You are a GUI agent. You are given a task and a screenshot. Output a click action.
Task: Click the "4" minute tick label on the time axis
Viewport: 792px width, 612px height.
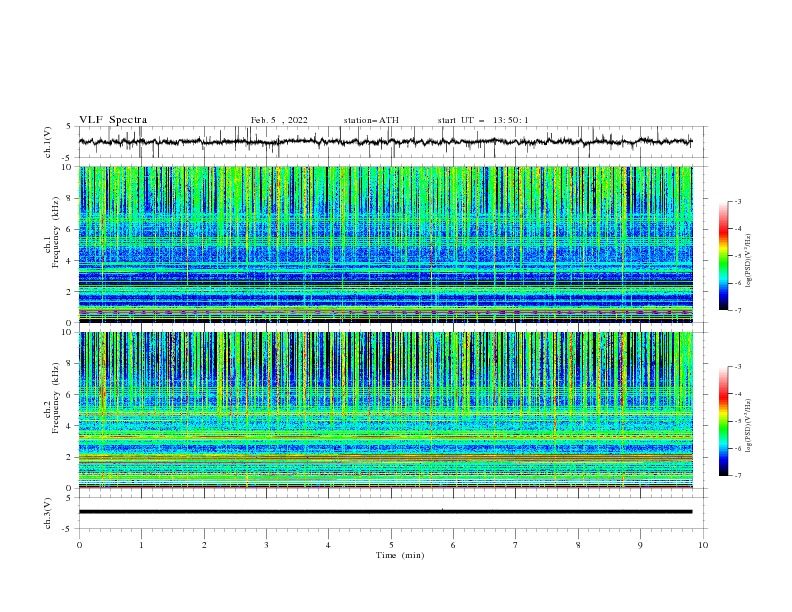pos(328,545)
